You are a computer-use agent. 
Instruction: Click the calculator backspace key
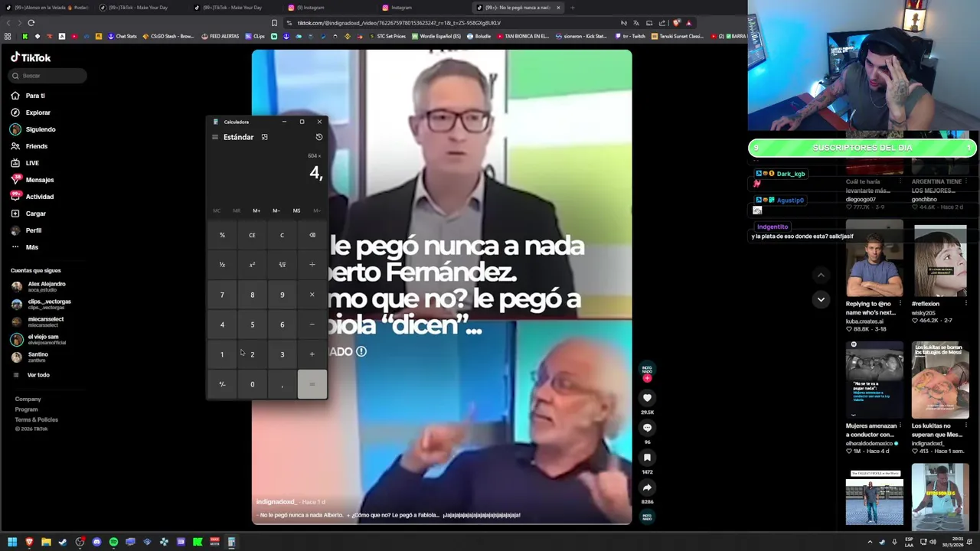(312, 235)
